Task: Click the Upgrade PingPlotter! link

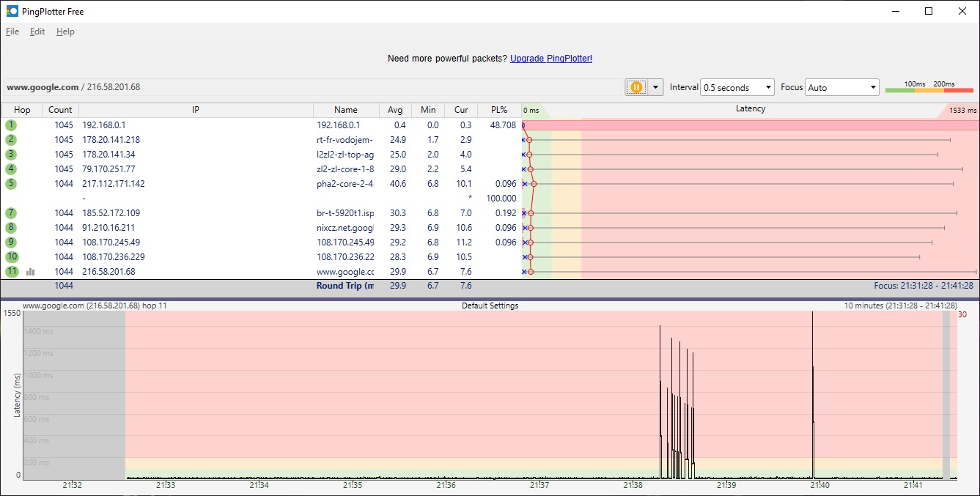Action: (550, 59)
